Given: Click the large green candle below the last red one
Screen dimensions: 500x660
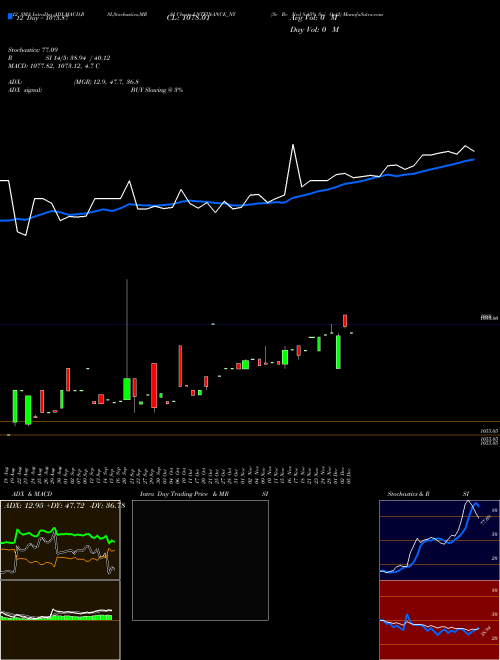Looking at the screenshot, I should click(338, 352).
